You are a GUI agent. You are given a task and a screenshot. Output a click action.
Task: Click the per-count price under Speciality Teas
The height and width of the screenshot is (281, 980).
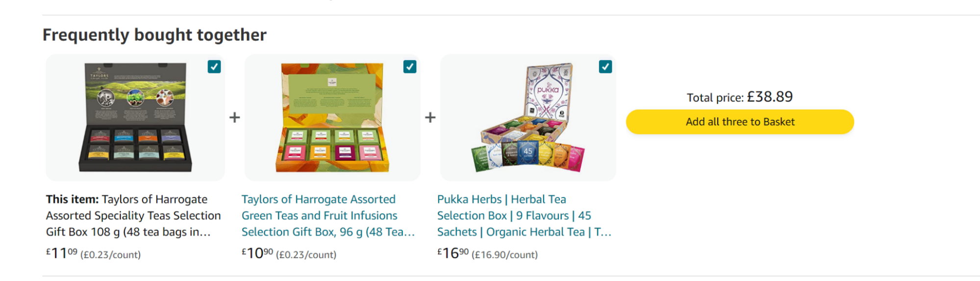[110, 255]
